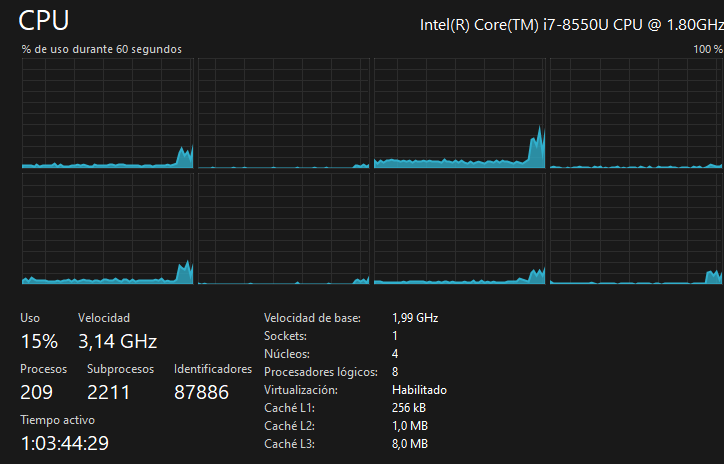
Task: Click the Procesos count 209
Action: 36,392
